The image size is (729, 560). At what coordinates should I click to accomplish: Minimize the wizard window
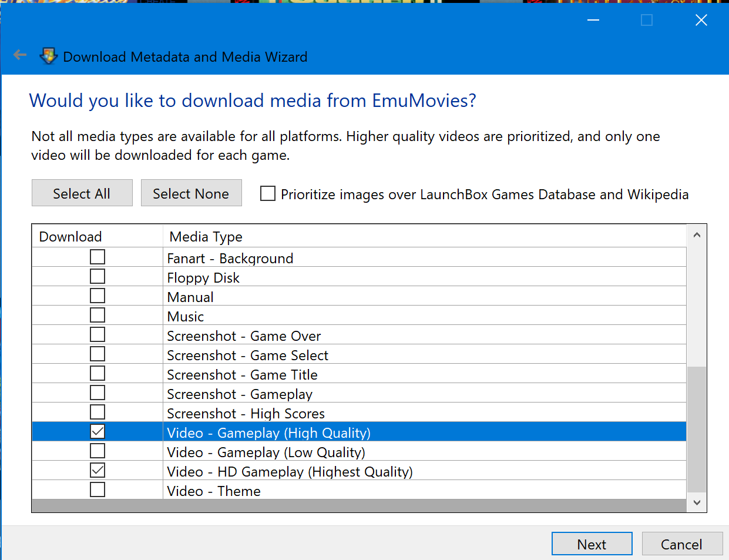point(593,20)
